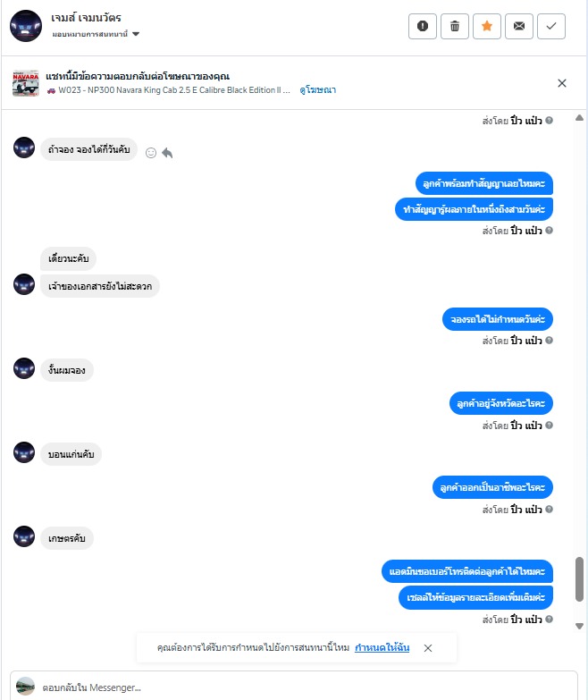588x700 pixels.
Task: Mark conversation unread with envelope icon
Action: click(519, 26)
